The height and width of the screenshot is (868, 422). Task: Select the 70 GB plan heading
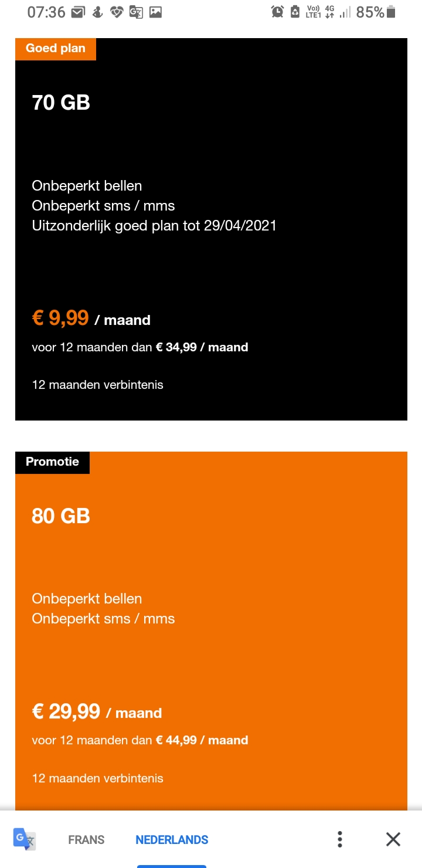point(61,103)
